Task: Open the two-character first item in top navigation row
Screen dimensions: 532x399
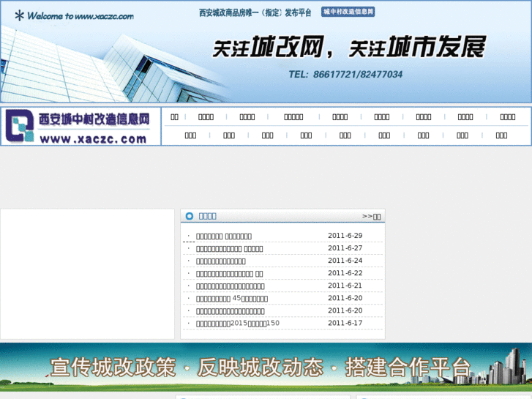Action: tap(174, 117)
